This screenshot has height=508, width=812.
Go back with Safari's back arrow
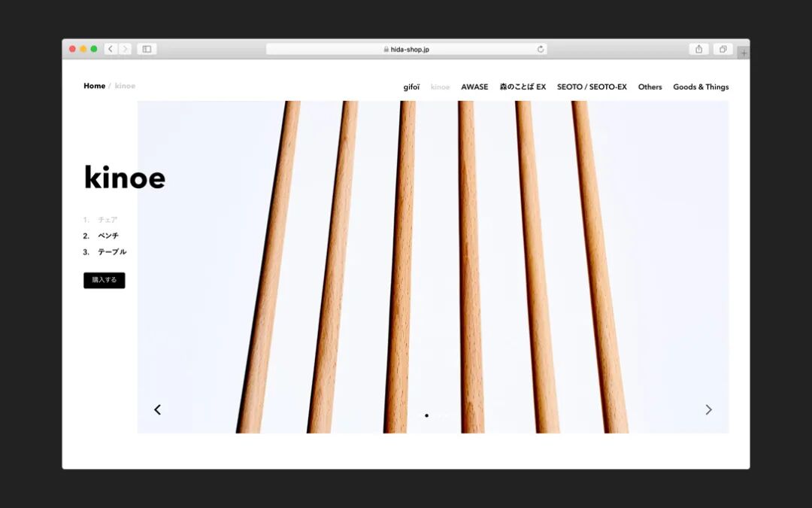[x=111, y=49]
